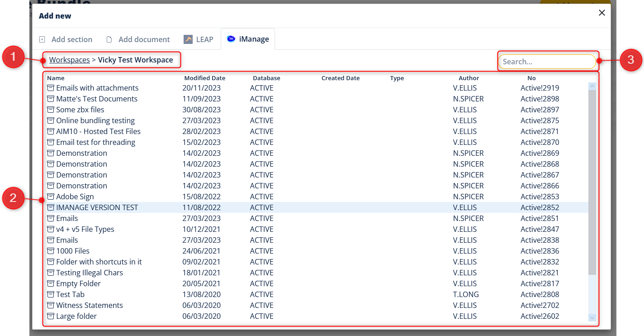The height and width of the screenshot is (336, 644).
Task: Click the scrollbar down arrow
Action: point(592,317)
